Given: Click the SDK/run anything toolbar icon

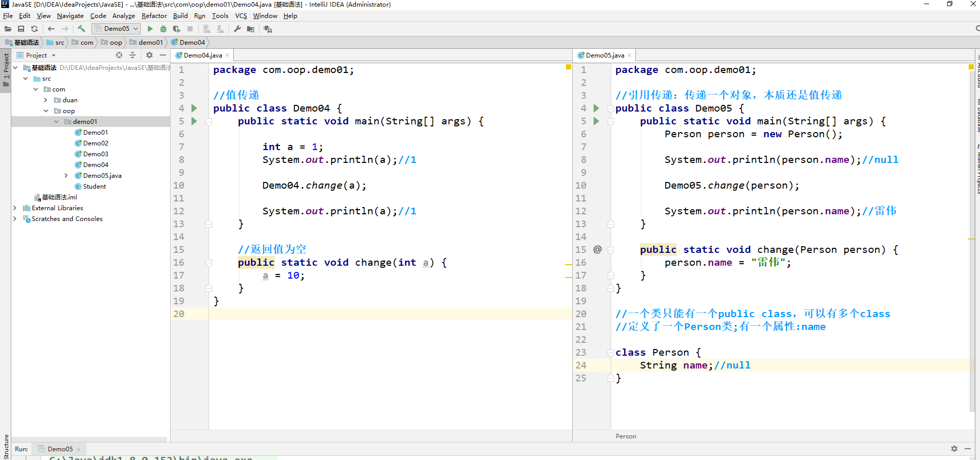Looking at the screenshot, I should 268,29.
